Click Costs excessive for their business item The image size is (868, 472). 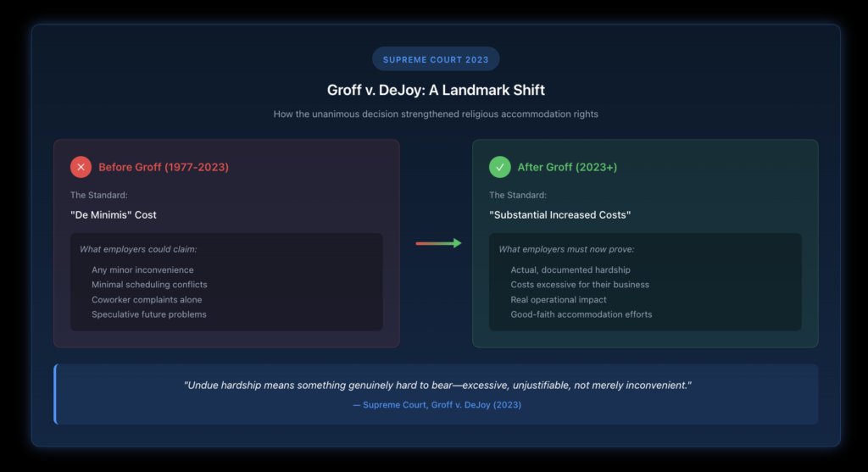pyautogui.click(x=580, y=285)
